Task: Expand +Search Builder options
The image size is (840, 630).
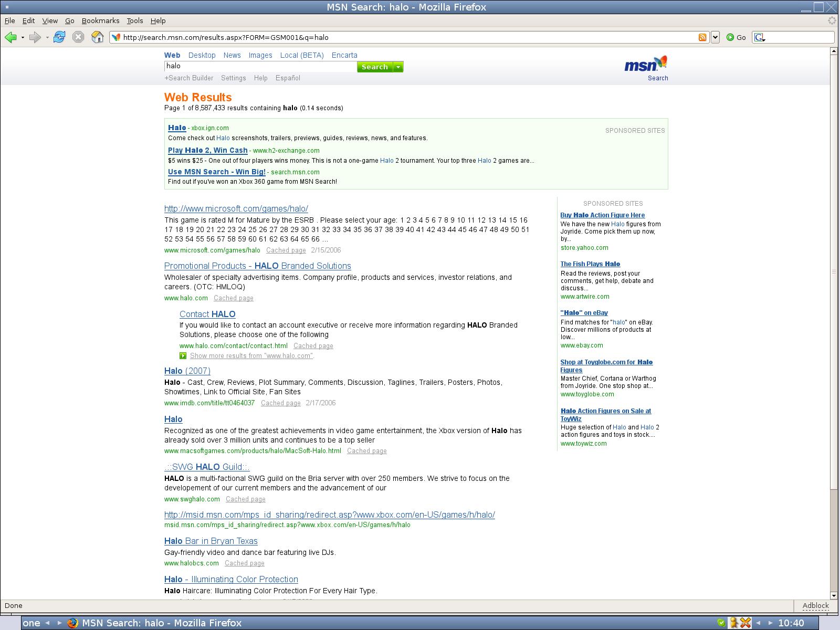Action: (189, 78)
